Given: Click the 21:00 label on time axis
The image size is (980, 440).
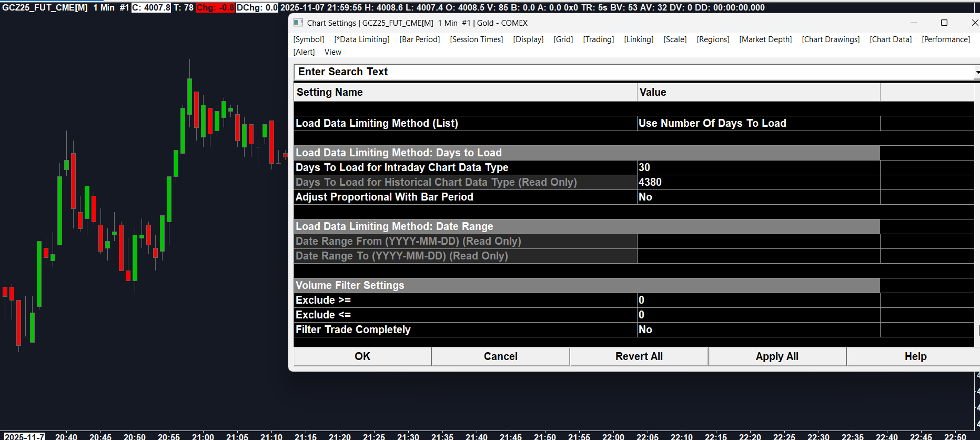Looking at the screenshot, I should 203,436.
